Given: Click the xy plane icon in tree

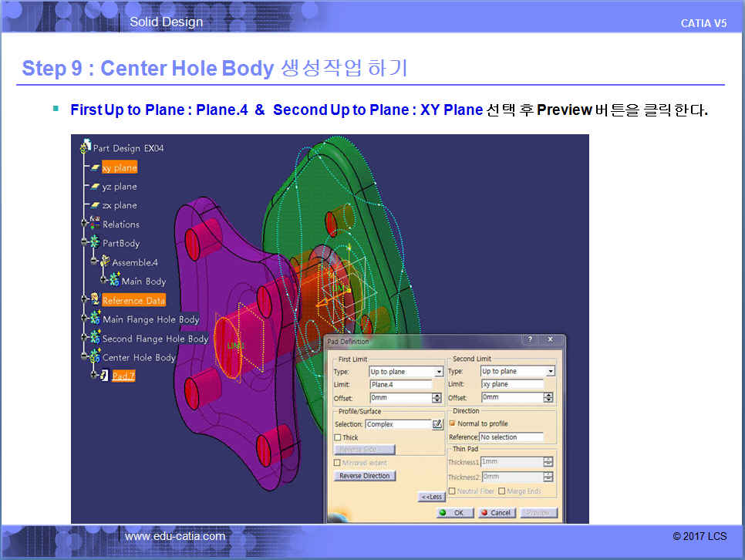Looking at the screenshot, I should 95,167.
